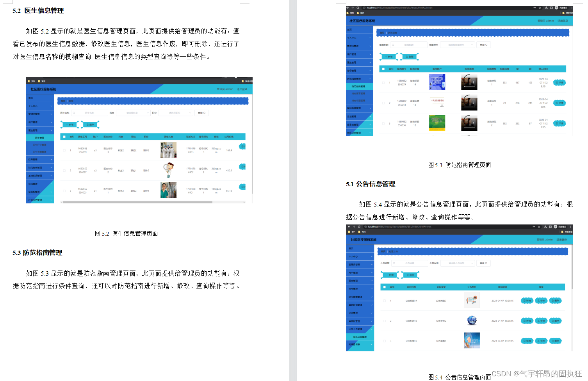Click browser back arrow in Fig 5.3 screenshot
This screenshot has height=381, width=588.
(x=347, y=7)
